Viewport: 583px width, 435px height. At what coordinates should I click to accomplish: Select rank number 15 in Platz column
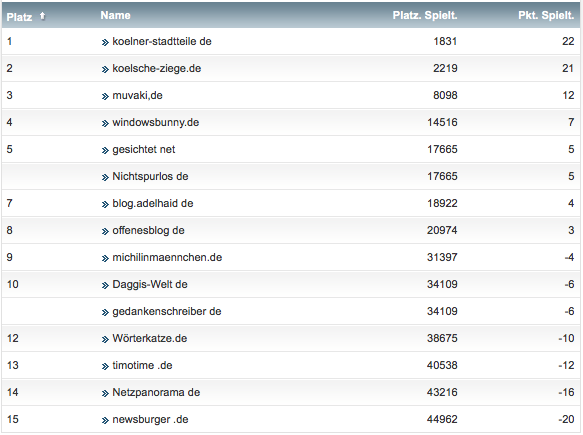click(12, 419)
